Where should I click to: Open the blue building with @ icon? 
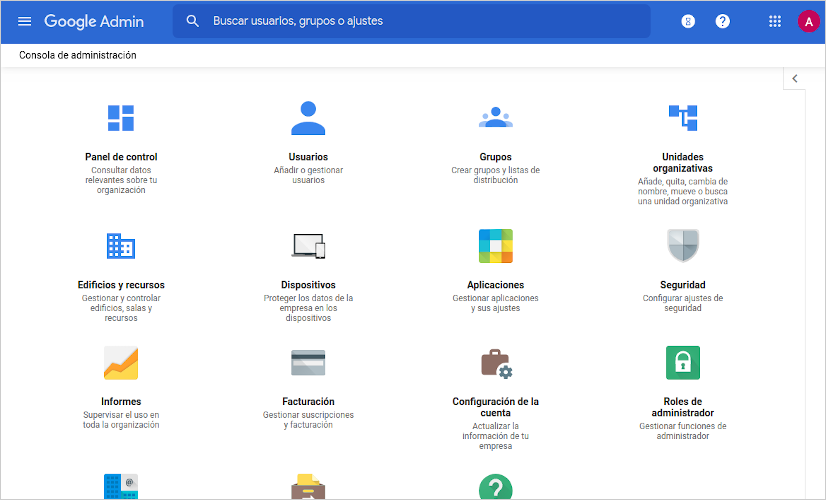[121, 486]
